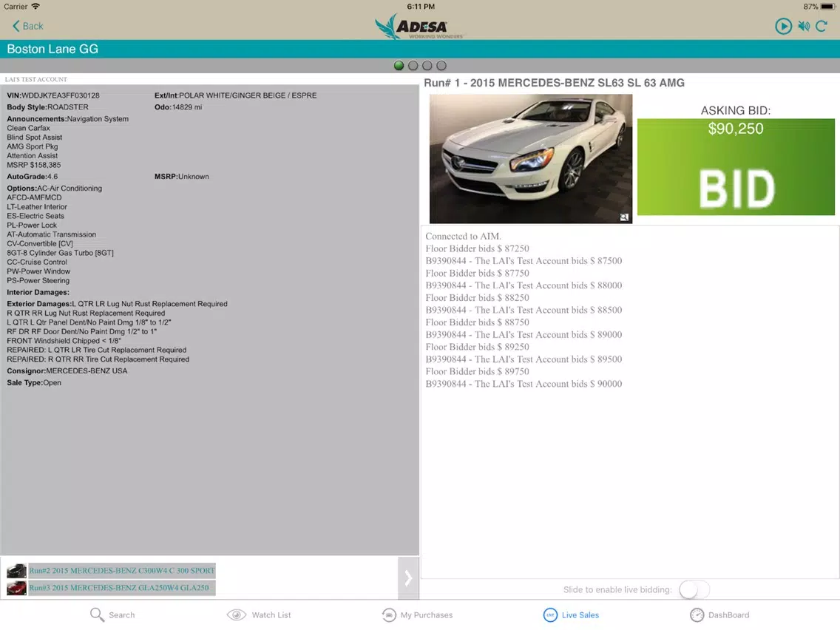
Task: Tap the Boston Lane GG title bar
Action: point(420,49)
